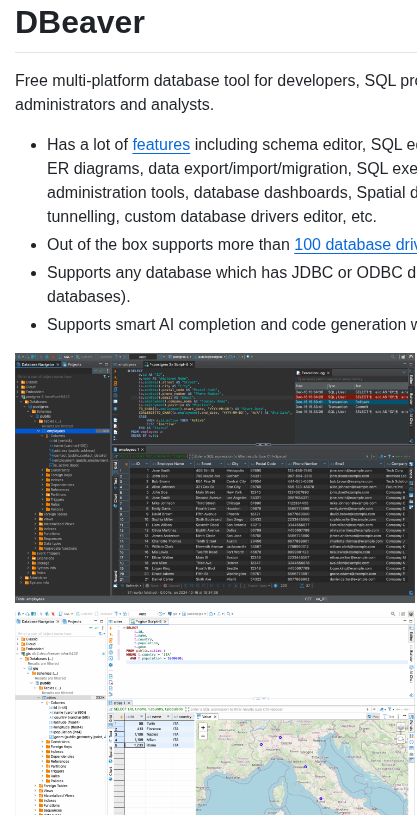Select Projects tab in dark screenshot

(x=74, y=364)
